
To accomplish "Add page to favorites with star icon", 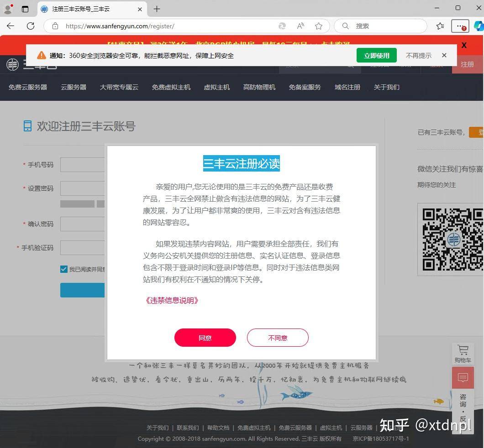I will coord(319,26).
